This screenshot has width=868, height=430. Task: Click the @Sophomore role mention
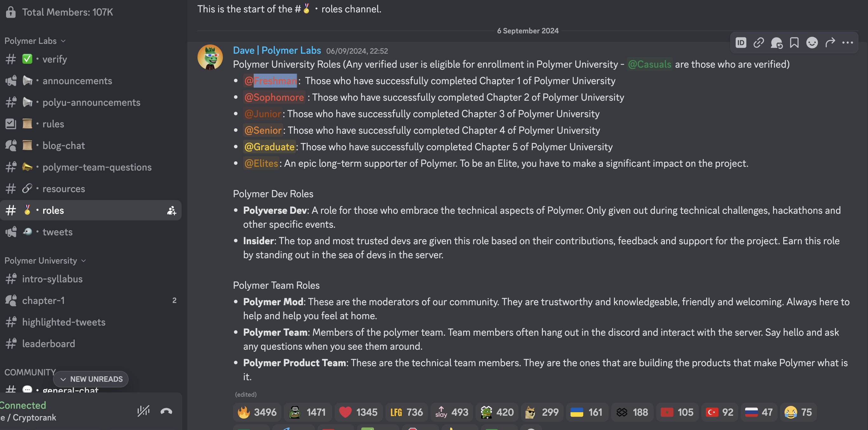[274, 97]
